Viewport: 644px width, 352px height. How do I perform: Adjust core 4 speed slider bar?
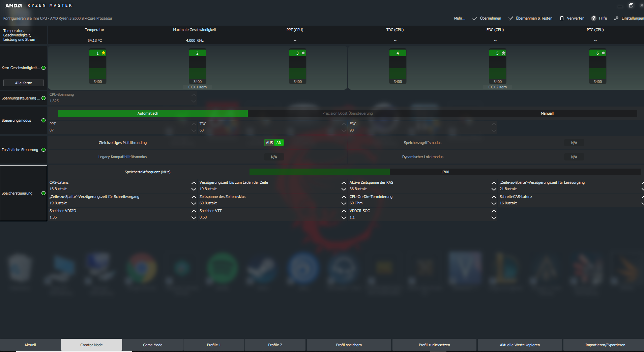[x=398, y=68]
